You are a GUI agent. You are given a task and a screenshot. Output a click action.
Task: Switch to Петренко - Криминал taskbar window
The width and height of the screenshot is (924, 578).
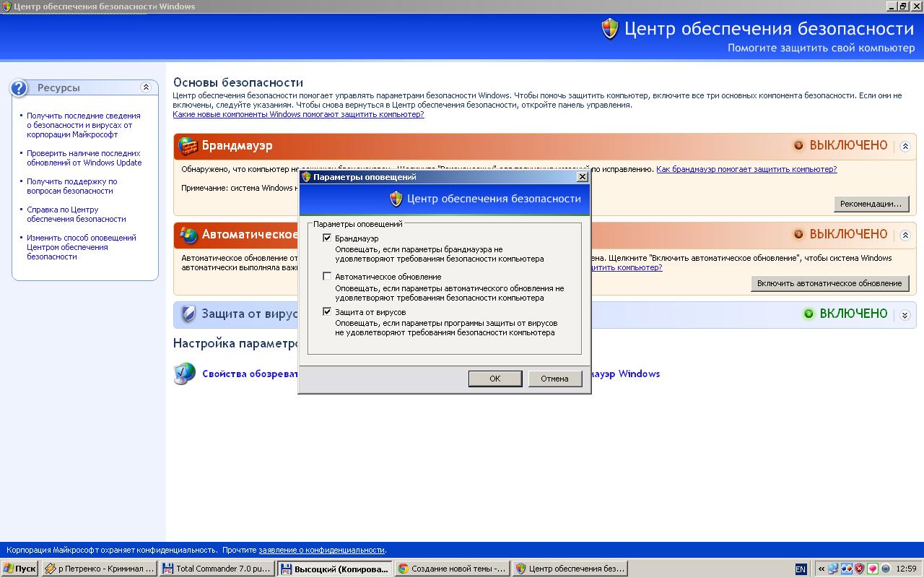tap(99, 569)
